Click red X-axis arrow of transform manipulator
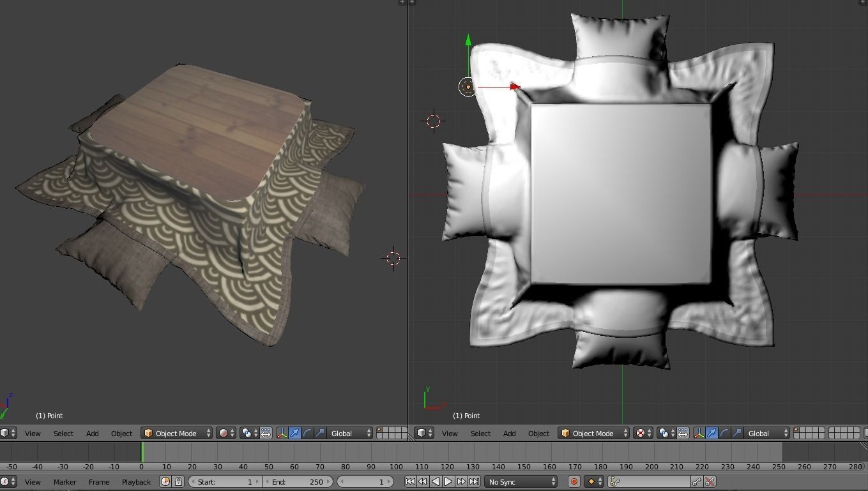This screenshot has width=868, height=491. click(x=515, y=86)
